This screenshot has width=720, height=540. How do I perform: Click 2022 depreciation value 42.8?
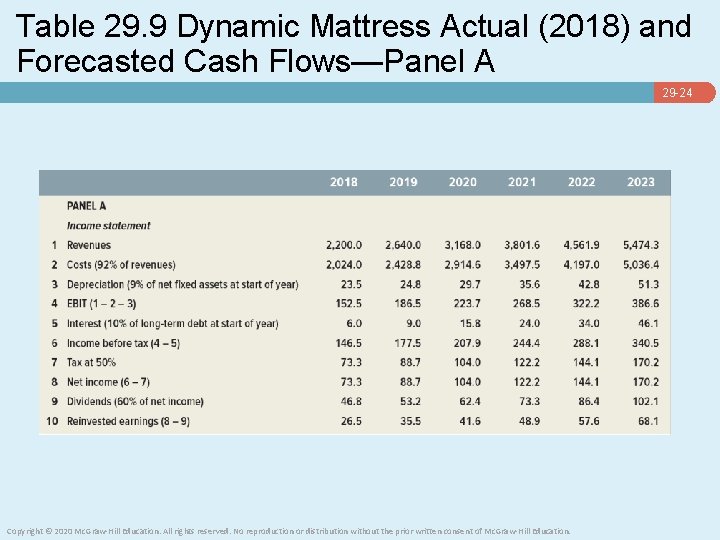589,285
